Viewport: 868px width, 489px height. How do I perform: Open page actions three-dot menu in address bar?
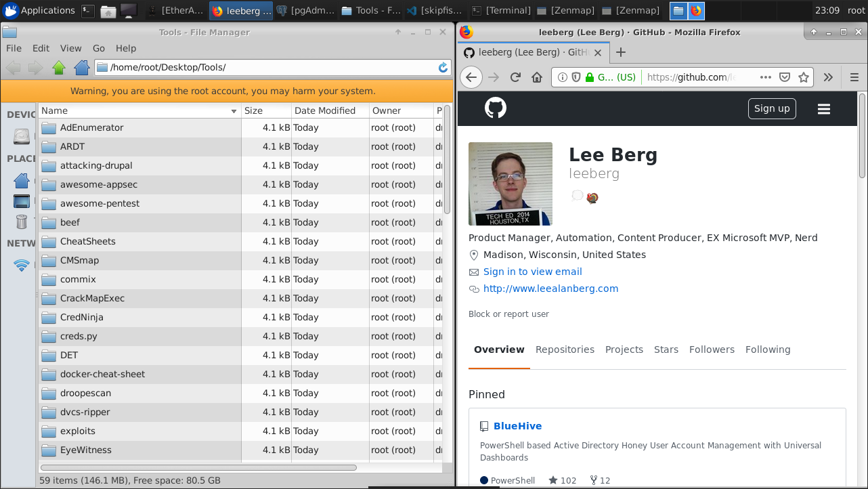point(766,77)
